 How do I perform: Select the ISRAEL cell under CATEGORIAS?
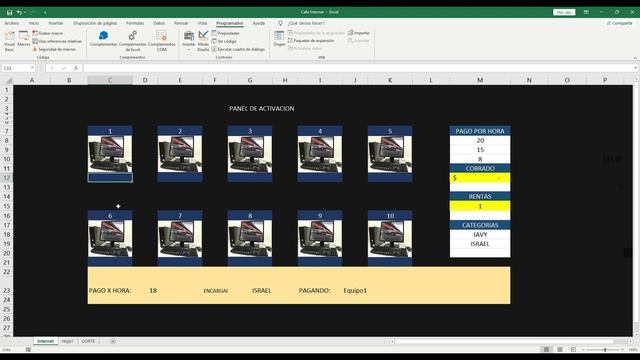tap(480, 244)
